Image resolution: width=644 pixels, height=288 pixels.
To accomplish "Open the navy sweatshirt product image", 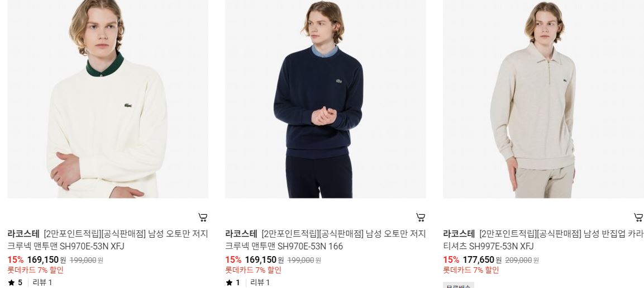I will 325,99.
